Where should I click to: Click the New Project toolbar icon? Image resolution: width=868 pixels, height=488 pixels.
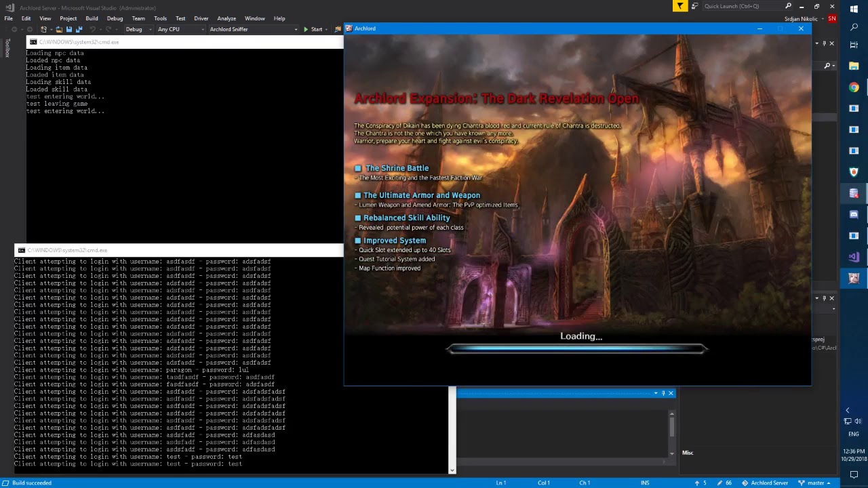(x=44, y=29)
